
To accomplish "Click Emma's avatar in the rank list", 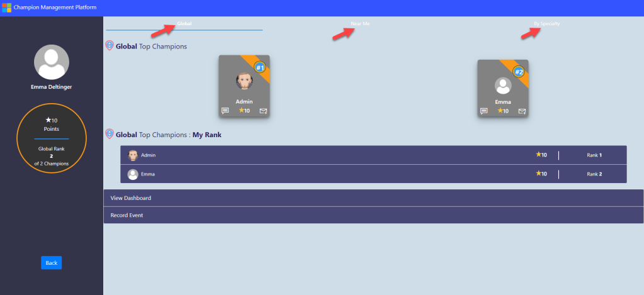I will click(x=133, y=174).
